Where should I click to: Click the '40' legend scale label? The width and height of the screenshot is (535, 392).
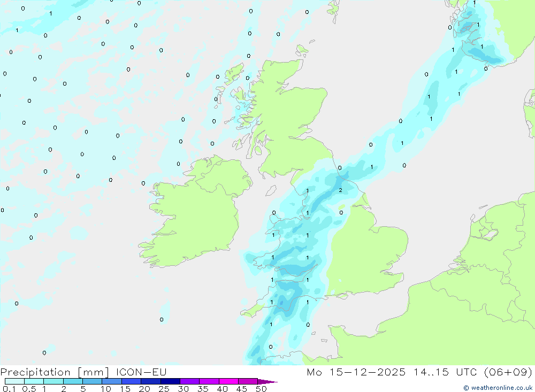[x=223, y=389]
